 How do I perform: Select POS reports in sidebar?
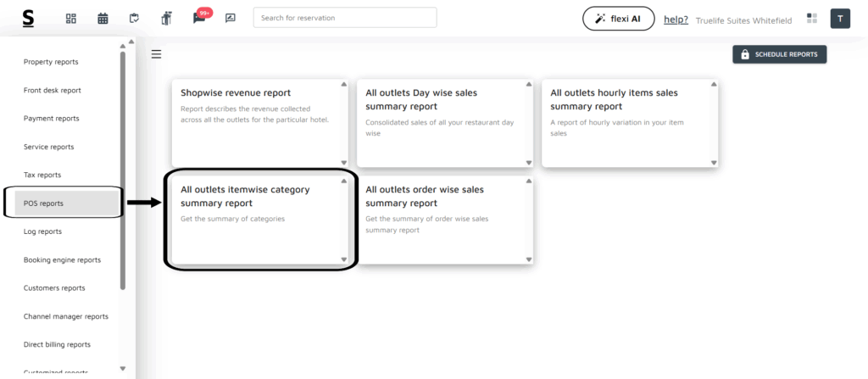click(x=43, y=203)
